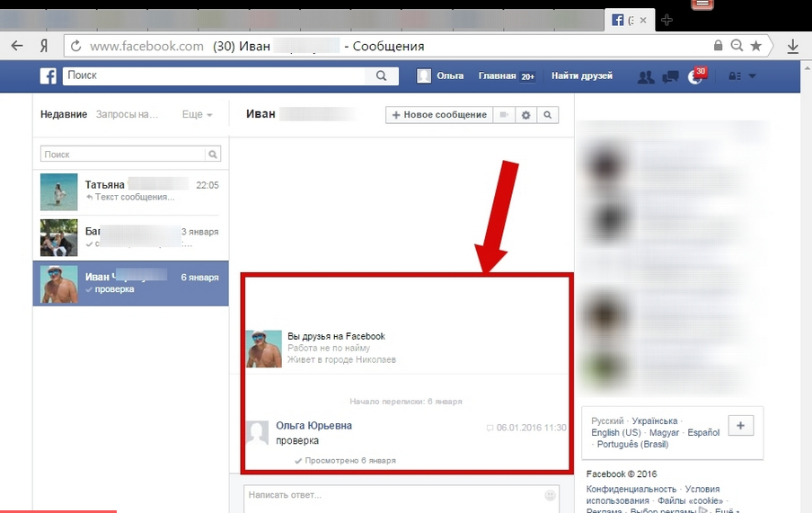Open the "Файлы «cookie»" footer link

coord(691,501)
